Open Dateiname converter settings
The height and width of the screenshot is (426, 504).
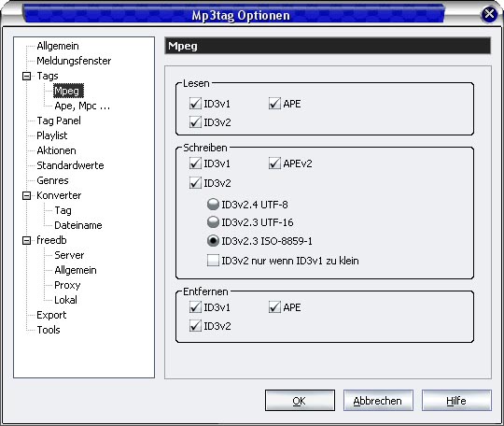78,225
